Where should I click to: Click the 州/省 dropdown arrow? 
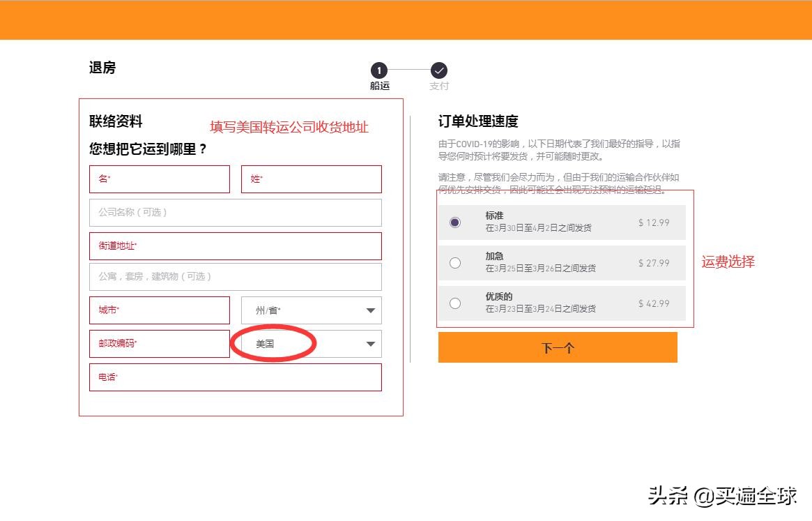click(370, 310)
